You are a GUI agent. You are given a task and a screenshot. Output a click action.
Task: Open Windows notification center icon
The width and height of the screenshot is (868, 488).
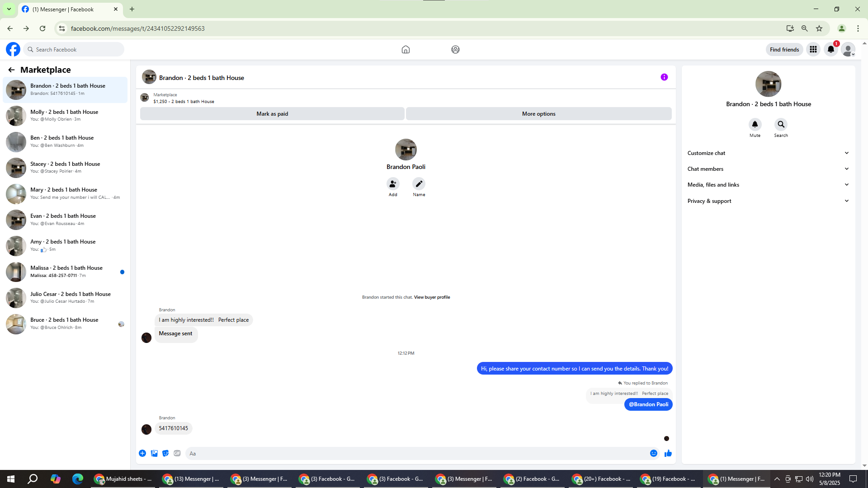pos(853,479)
